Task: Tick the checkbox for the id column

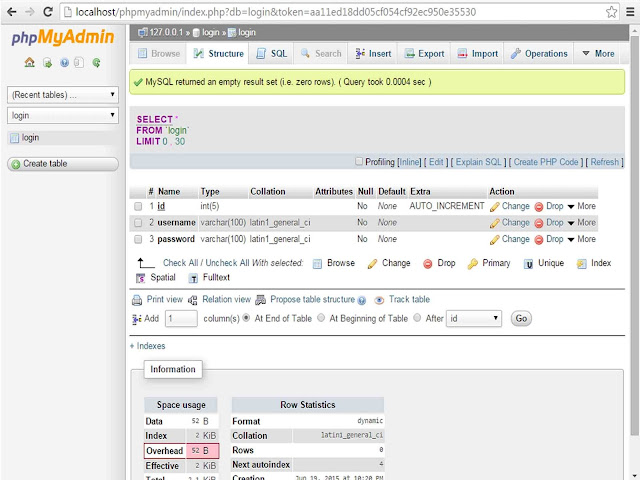Action: [138, 207]
